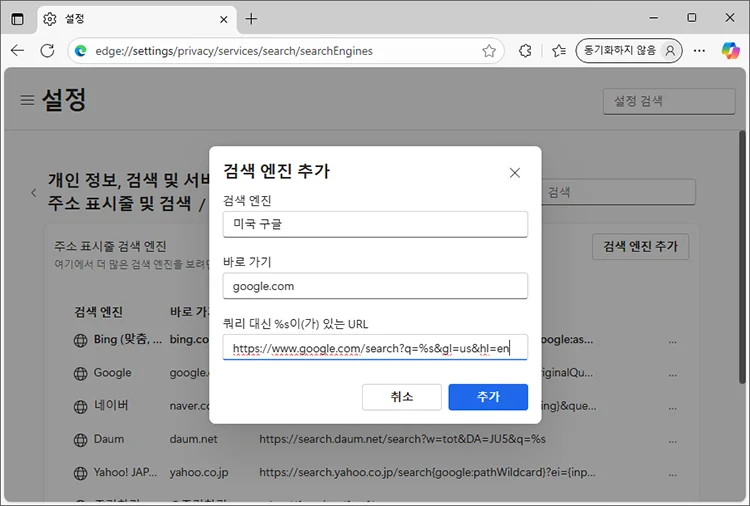Click the Bing globe icon
The height and width of the screenshot is (506, 750).
click(x=80, y=341)
